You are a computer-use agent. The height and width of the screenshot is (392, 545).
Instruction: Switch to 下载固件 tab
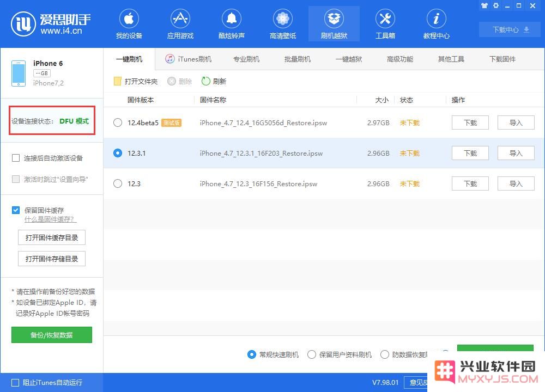click(502, 59)
